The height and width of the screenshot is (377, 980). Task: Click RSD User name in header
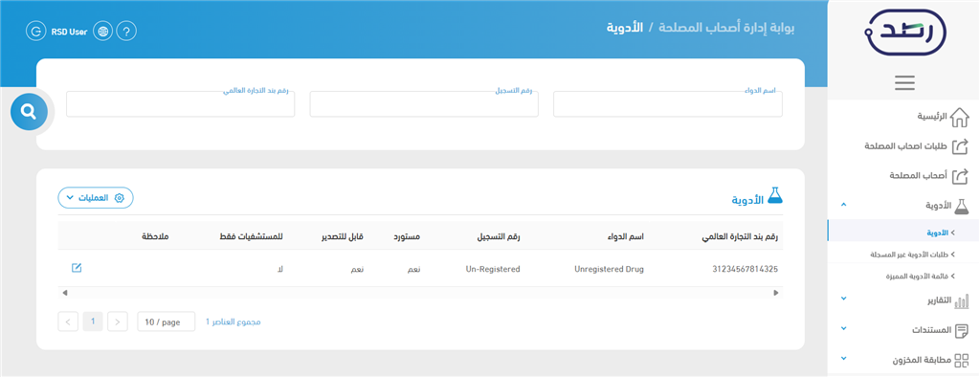[x=69, y=32]
